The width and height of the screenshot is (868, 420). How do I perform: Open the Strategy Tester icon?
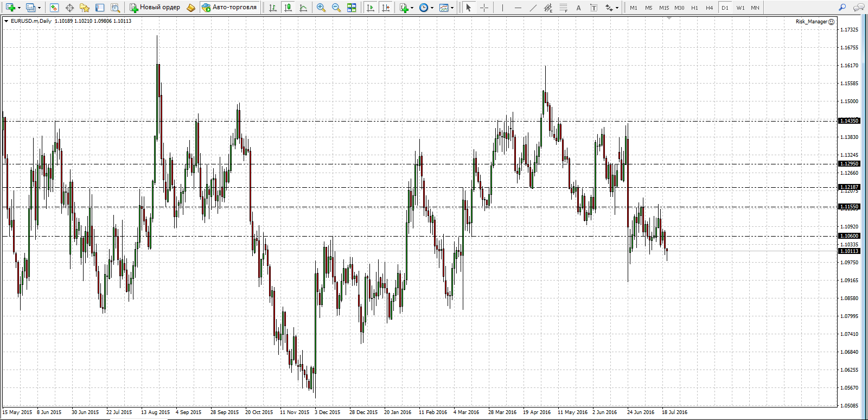115,8
